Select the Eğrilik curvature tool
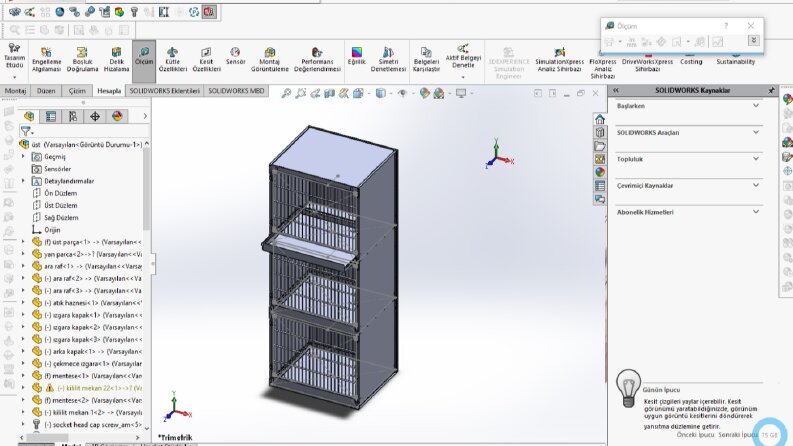Image resolution: width=793 pixels, height=446 pixels. coord(357,57)
